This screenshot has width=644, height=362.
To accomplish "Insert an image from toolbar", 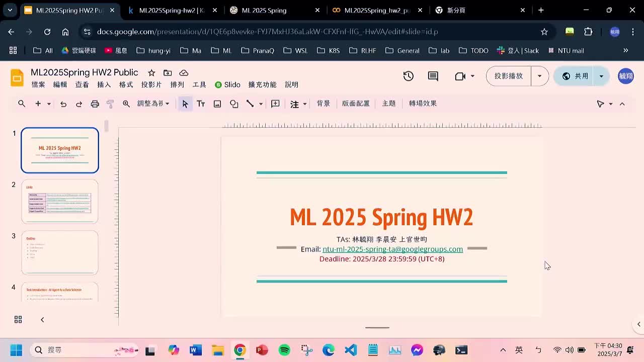I will coord(217,104).
